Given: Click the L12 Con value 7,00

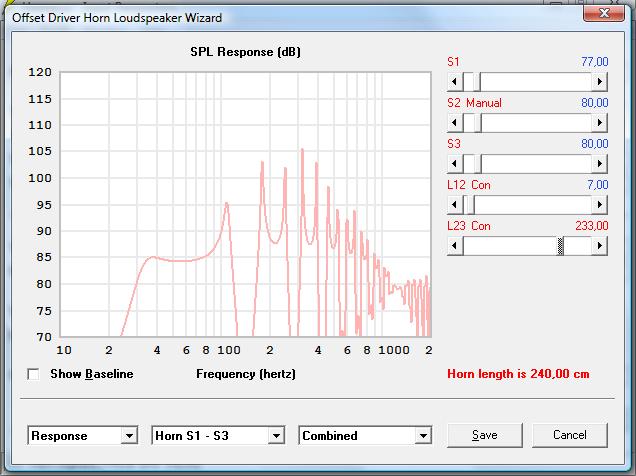Looking at the screenshot, I should click(597, 185).
